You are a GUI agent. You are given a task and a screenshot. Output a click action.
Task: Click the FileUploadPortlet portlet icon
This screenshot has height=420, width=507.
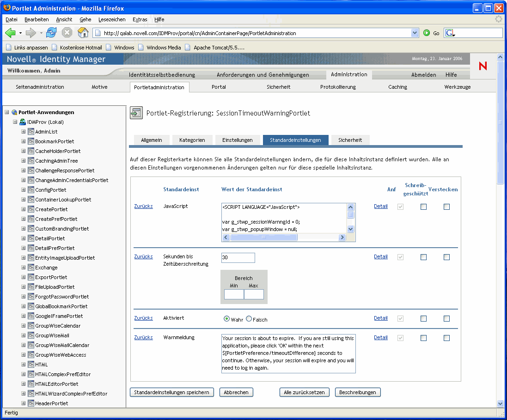click(31, 287)
